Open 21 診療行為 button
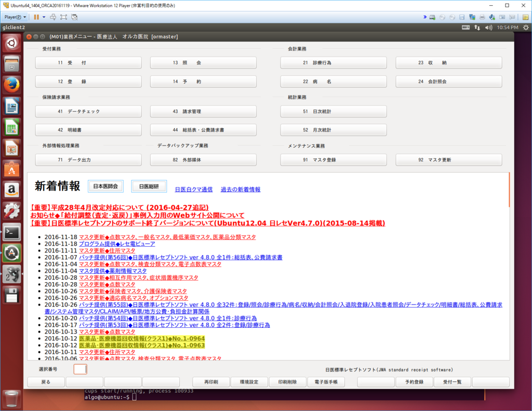Viewport: 532px width, 411px height. click(334, 63)
